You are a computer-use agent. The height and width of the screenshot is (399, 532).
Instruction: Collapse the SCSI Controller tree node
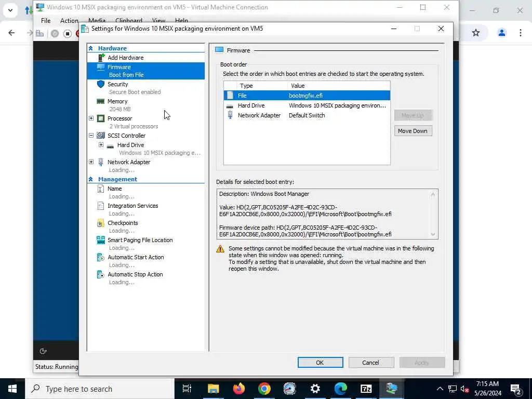point(91,136)
